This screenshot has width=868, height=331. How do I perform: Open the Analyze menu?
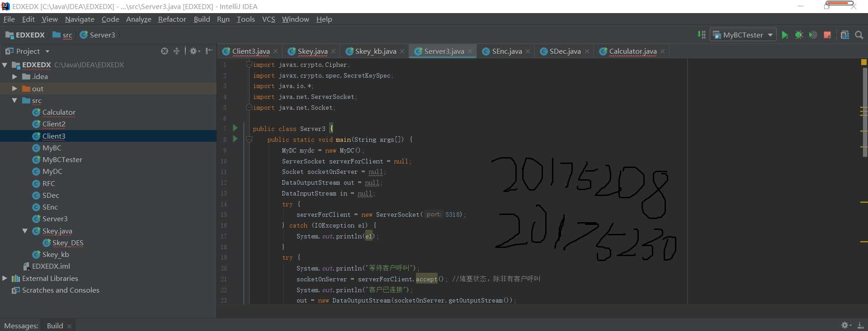coord(138,19)
